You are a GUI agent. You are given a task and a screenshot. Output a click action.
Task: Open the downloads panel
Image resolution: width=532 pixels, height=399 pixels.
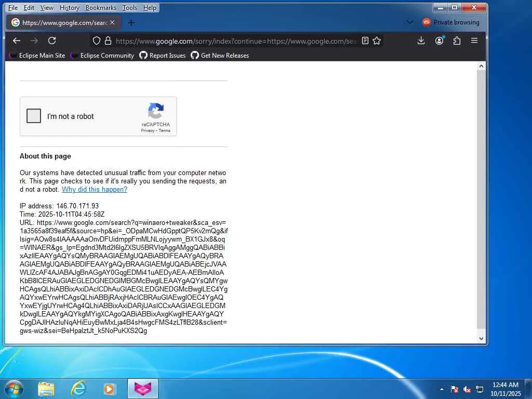[421, 41]
